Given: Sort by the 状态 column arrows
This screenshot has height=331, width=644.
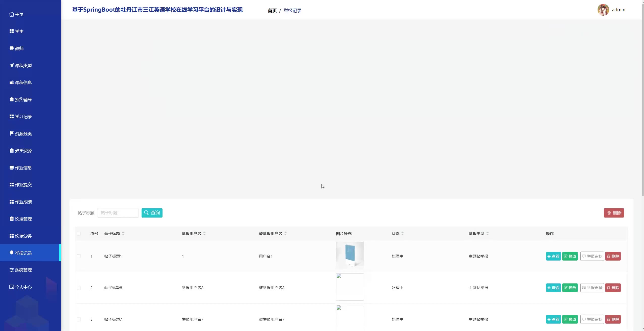Looking at the screenshot, I should point(402,234).
